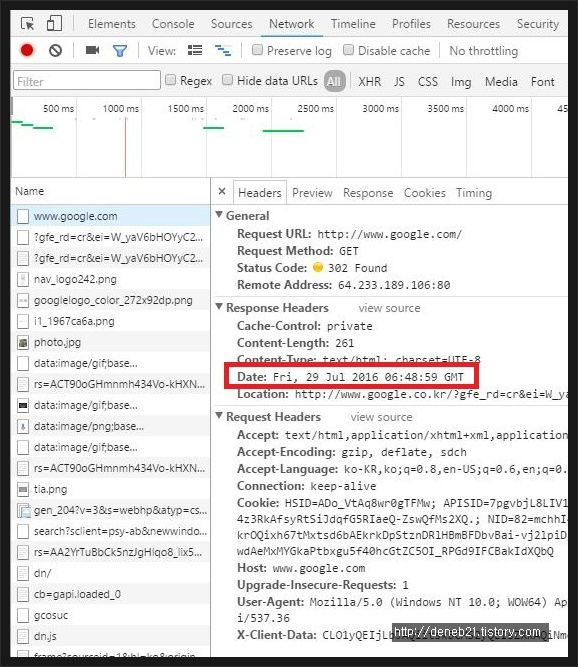
Task: Click thumbnail icon beside photo.jpg
Action: tap(23, 342)
